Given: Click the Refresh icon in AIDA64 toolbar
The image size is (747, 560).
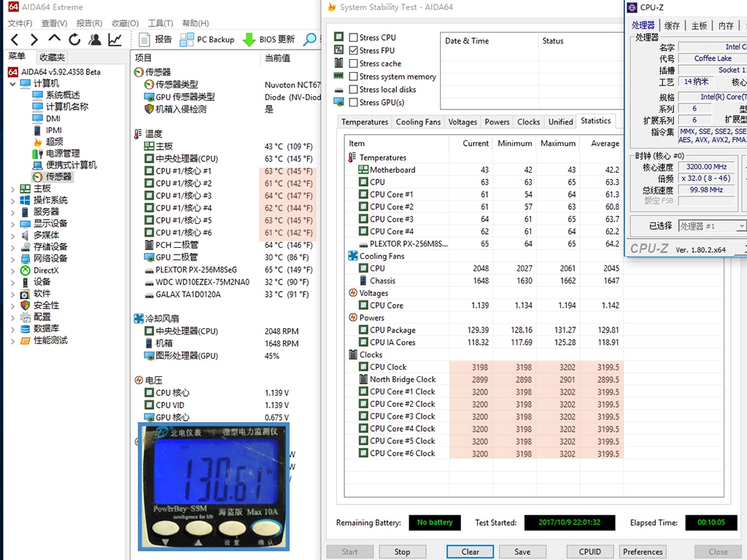Looking at the screenshot, I should click(x=75, y=39).
